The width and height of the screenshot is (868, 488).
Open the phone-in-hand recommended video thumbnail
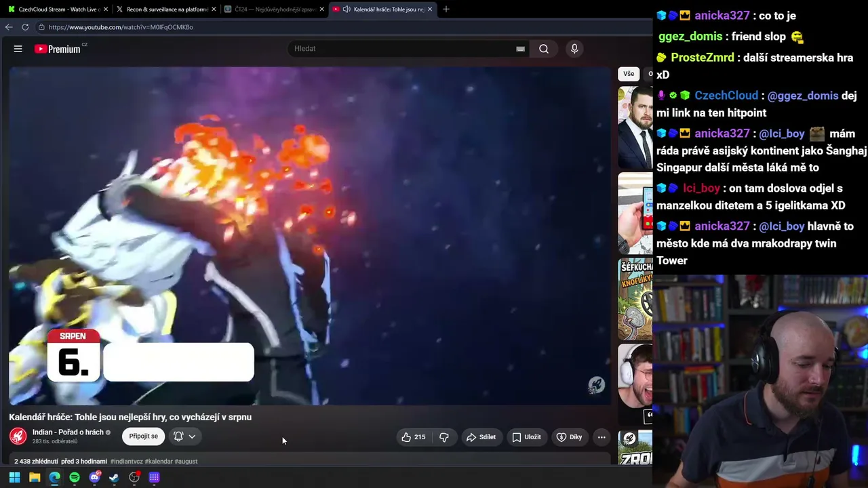coord(635,213)
